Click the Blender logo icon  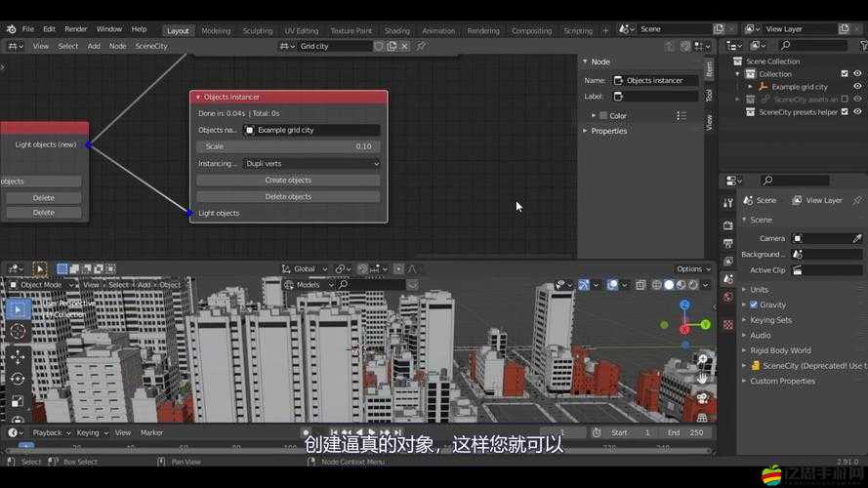11,28
